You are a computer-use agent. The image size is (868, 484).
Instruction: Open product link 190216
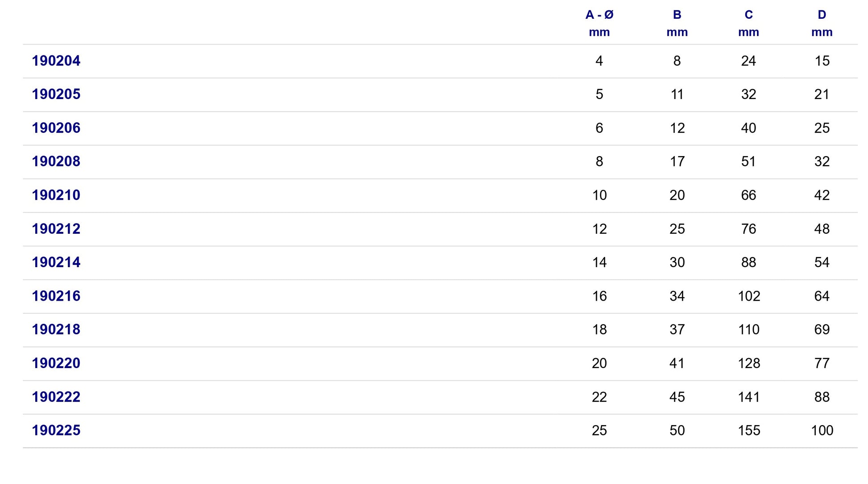pos(56,296)
